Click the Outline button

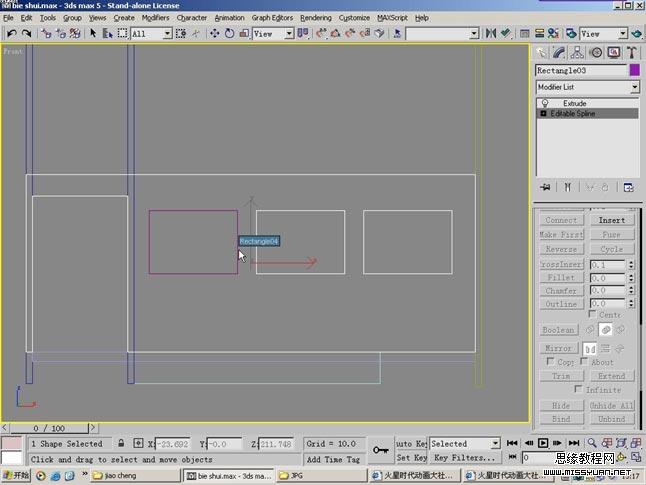[x=562, y=304]
